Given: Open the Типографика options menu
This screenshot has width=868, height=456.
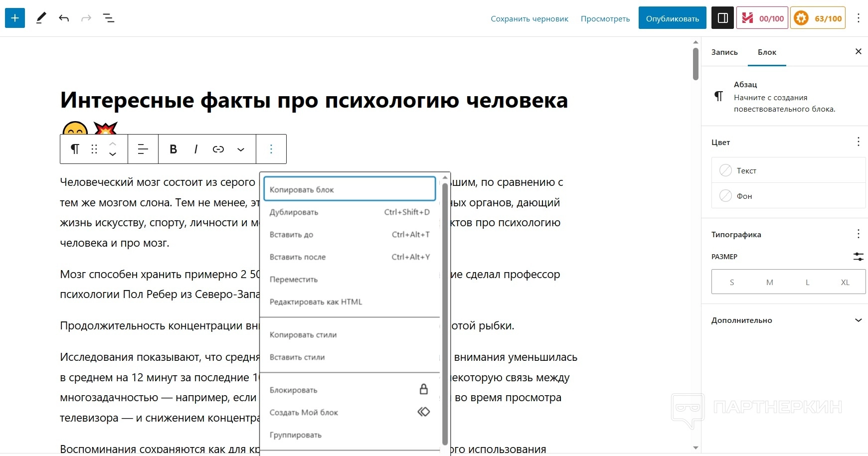Looking at the screenshot, I should (x=858, y=234).
